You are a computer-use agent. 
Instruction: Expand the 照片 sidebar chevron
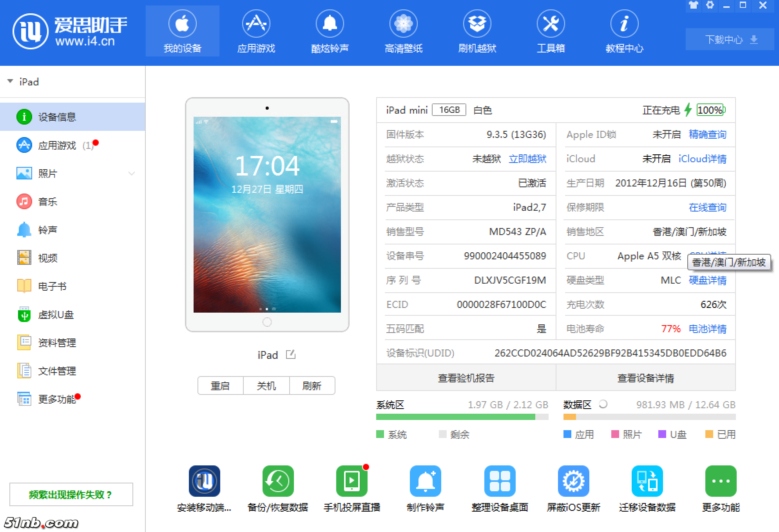tap(132, 174)
